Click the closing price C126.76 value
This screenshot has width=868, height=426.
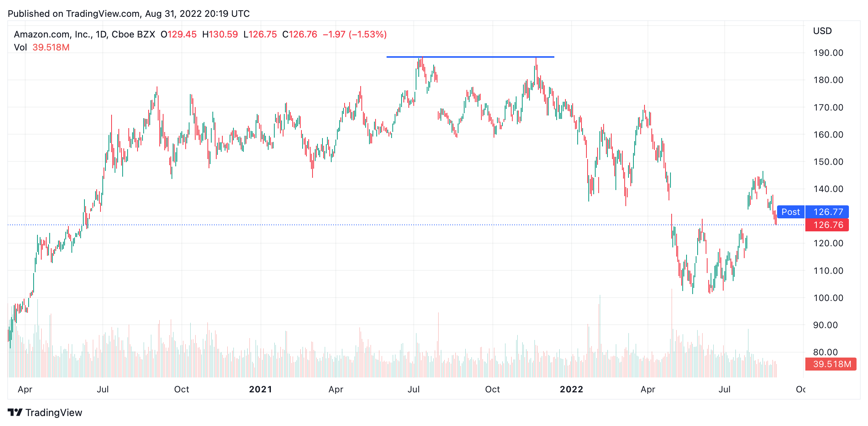(x=300, y=34)
